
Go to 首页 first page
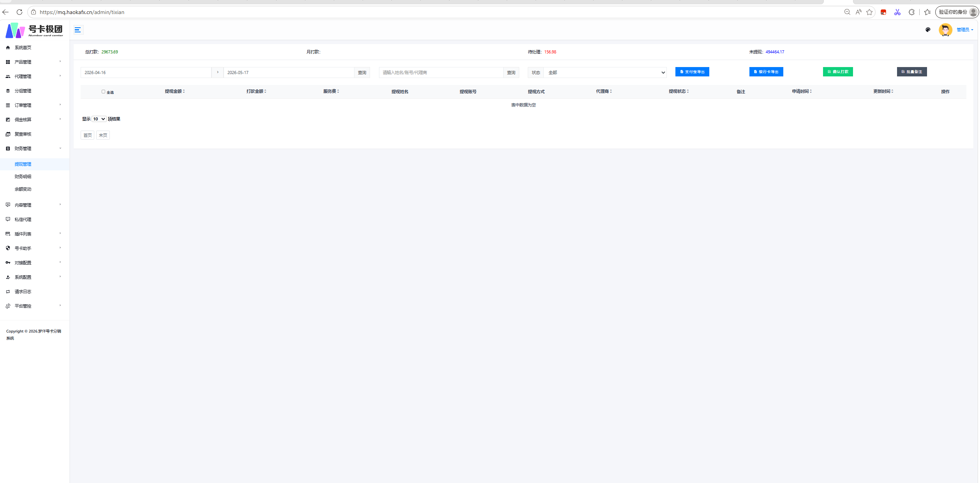pyautogui.click(x=88, y=135)
